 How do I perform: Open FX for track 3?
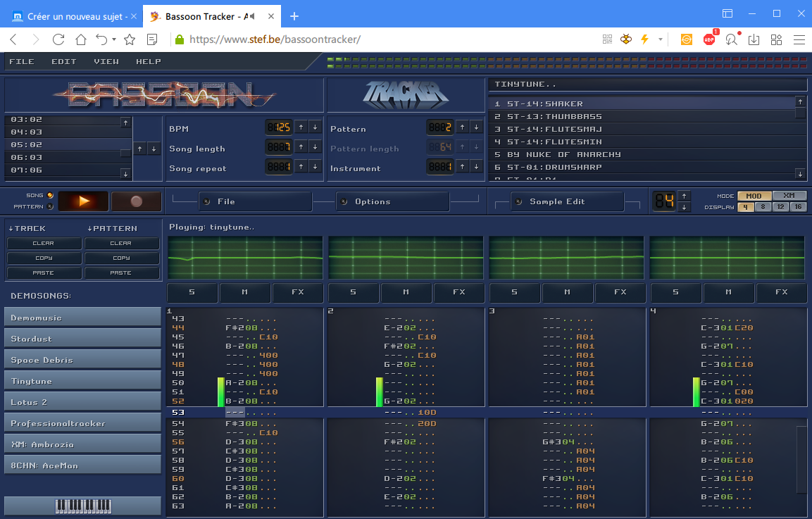620,292
